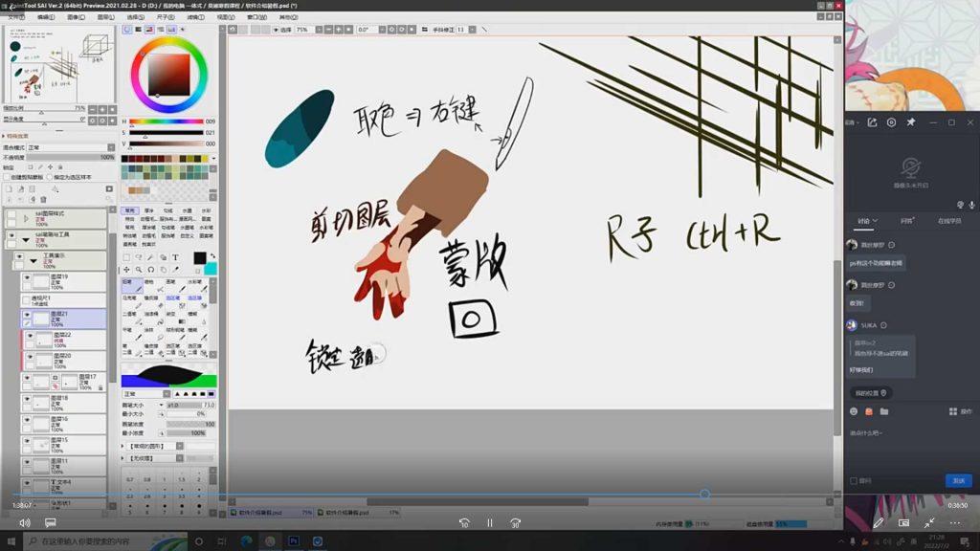Select the Eyedropper color picker tool
980x551 pixels.
point(175,269)
